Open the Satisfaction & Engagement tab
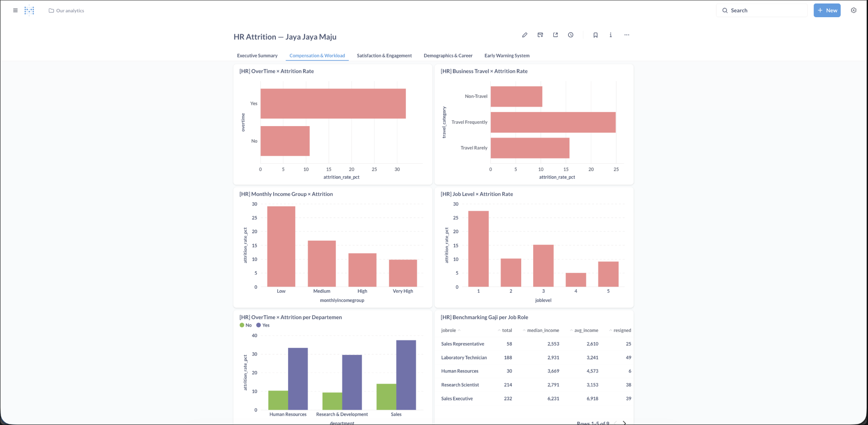868x425 pixels. click(x=384, y=56)
